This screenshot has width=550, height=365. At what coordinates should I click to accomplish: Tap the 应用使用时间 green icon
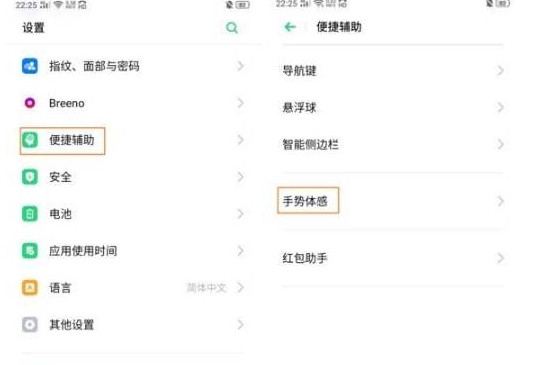[x=30, y=251]
